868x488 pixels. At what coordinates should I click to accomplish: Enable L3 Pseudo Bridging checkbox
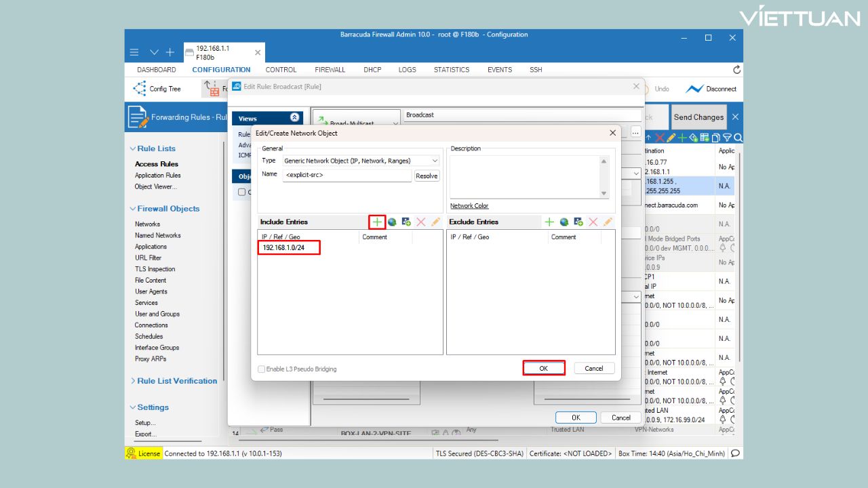click(x=262, y=369)
